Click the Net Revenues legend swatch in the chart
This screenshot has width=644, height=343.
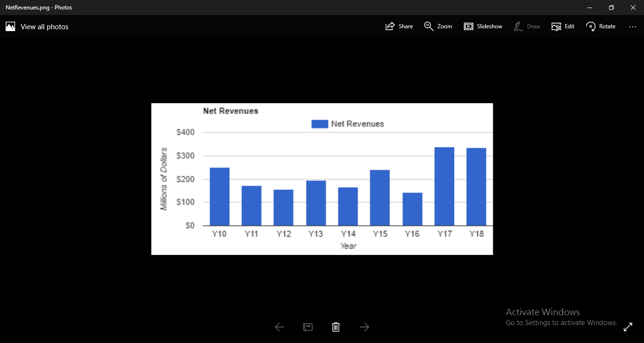pyautogui.click(x=319, y=123)
